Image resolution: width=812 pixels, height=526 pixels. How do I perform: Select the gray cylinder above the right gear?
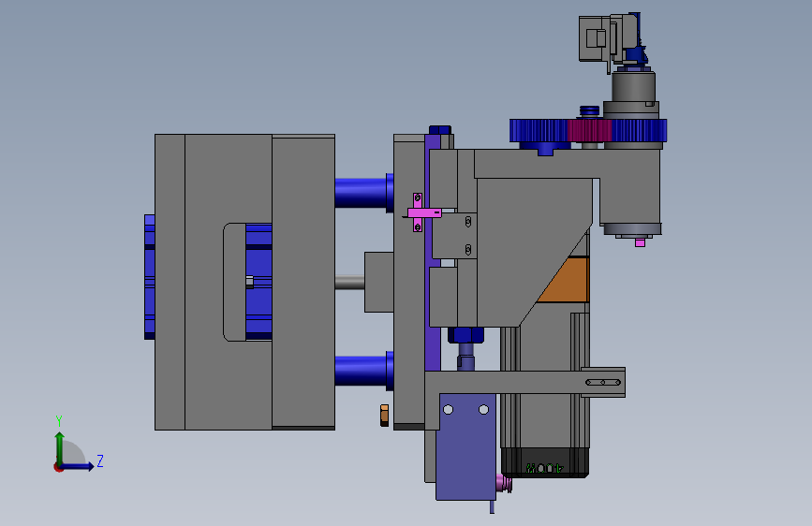click(x=633, y=87)
